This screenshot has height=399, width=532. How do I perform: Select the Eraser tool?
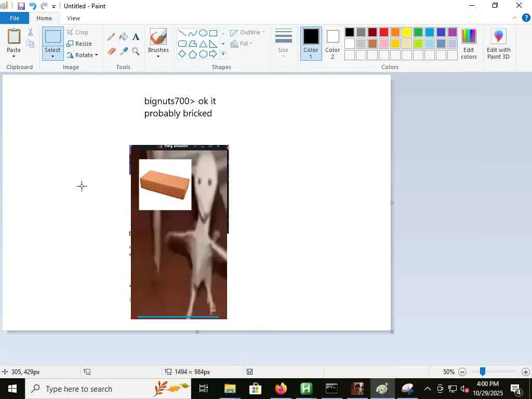pyautogui.click(x=111, y=51)
